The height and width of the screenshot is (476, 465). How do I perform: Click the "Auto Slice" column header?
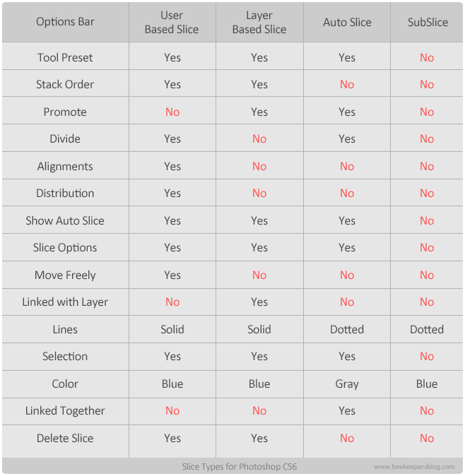pos(347,22)
